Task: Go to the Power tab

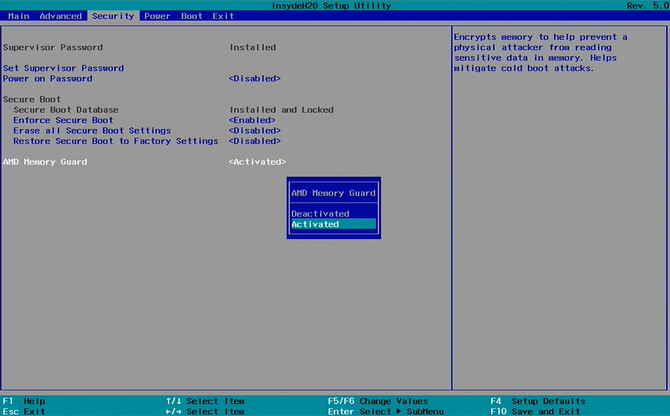Action: (x=157, y=16)
